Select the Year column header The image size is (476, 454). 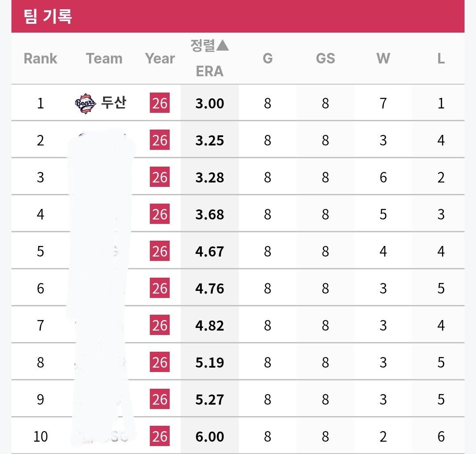coord(160,58)
